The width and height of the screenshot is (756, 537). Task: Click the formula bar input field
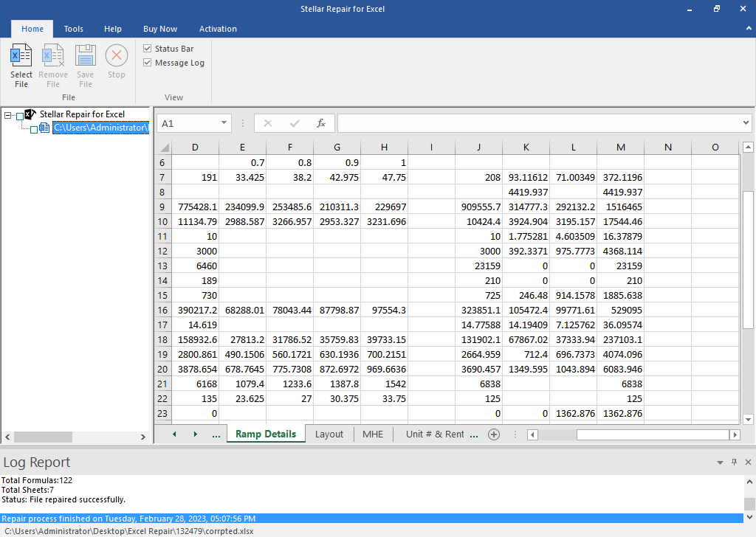point(539,124)
